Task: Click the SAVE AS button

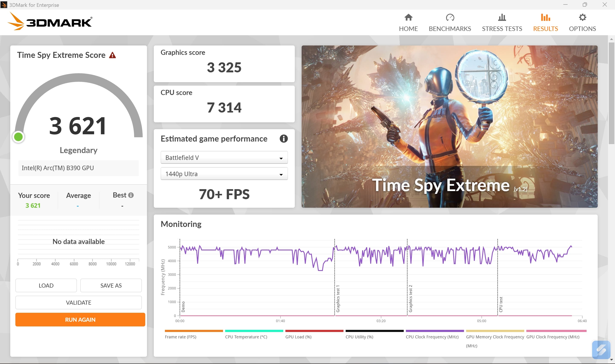Action: [x=111, y=285]
